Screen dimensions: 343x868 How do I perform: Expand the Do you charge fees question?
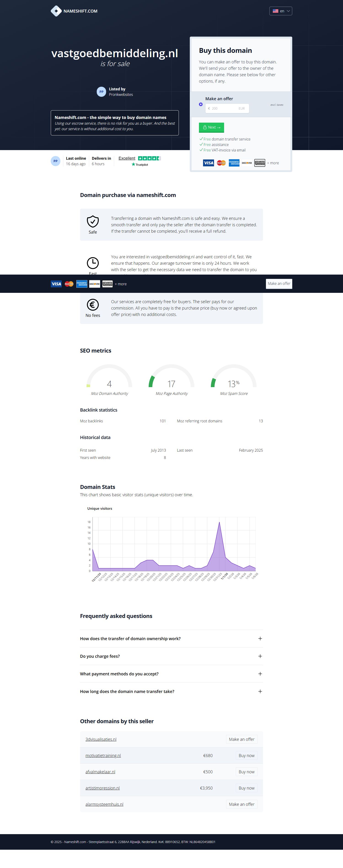click(x=171, y=656)
